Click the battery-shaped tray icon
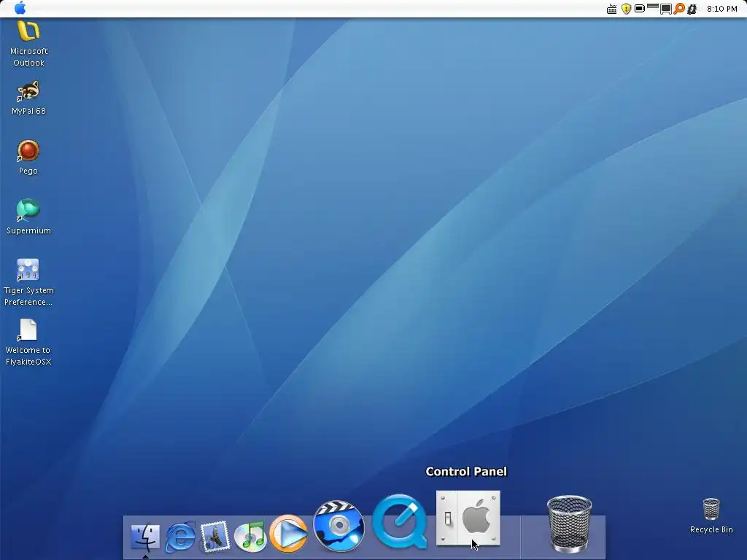The height and width of the screenshot is (560, 747). (x=640, y=9)
